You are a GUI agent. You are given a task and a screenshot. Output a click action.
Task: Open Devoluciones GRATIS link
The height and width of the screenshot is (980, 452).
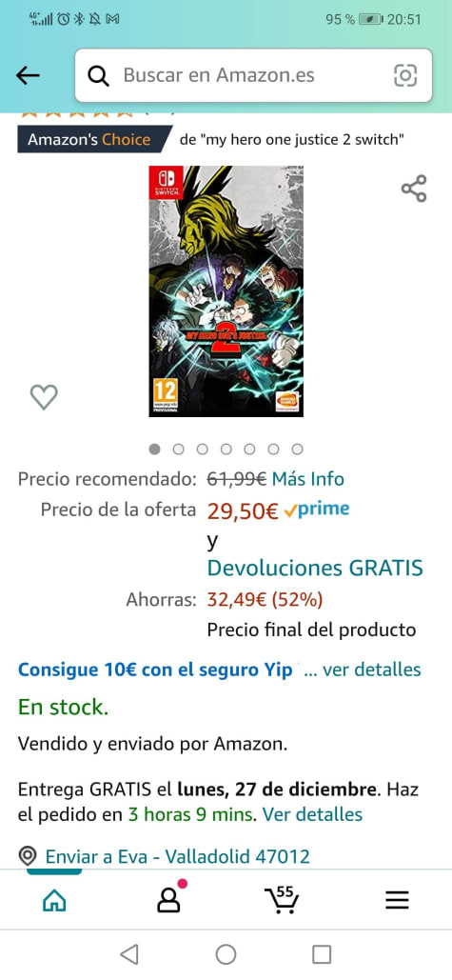[x=315, y=569]
